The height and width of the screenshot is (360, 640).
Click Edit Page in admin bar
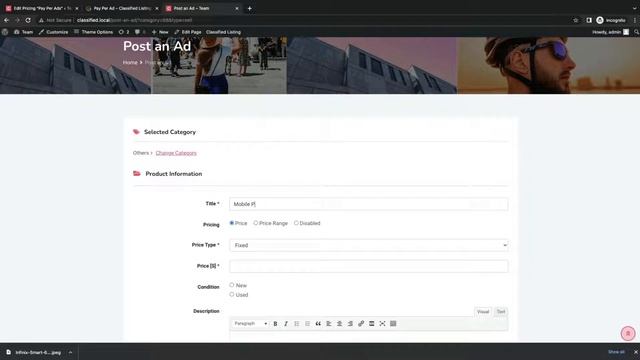pos(188,32)
